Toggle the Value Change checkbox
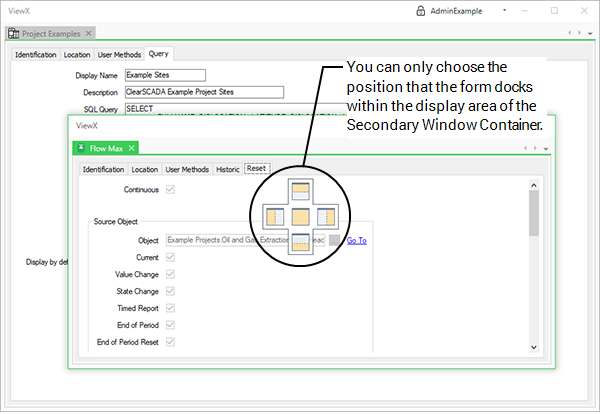The height and width of the screenshot is (414, 600). tap(170, 274)
